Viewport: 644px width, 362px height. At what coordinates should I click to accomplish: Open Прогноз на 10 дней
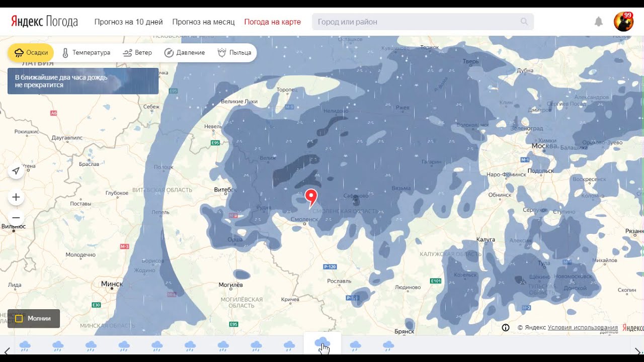pos(129,22)
